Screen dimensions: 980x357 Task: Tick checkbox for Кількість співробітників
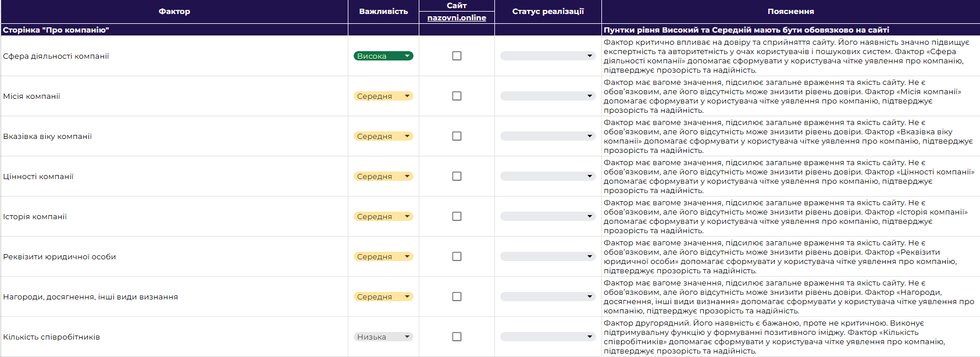coord(457,337)
